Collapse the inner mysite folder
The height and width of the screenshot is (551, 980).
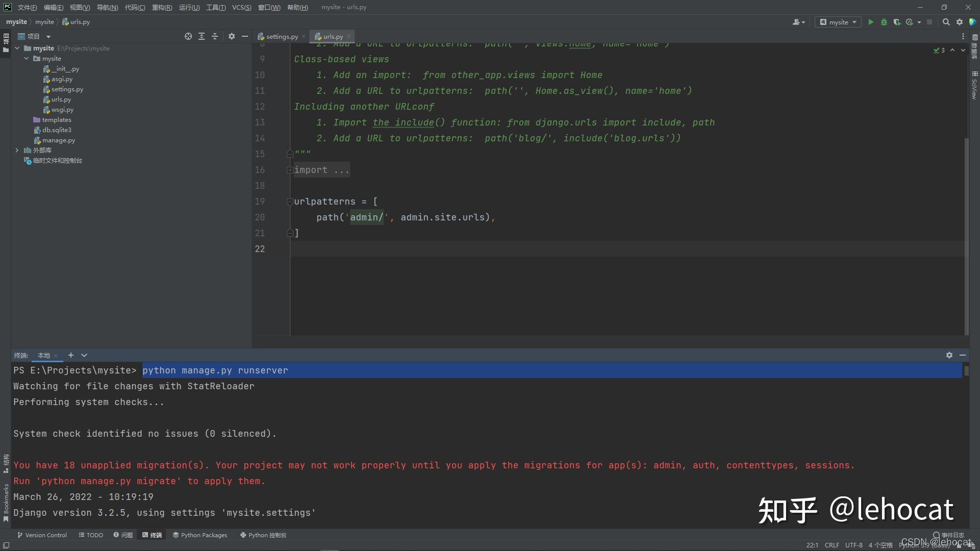pyautogui.click(x=26, y=59)
